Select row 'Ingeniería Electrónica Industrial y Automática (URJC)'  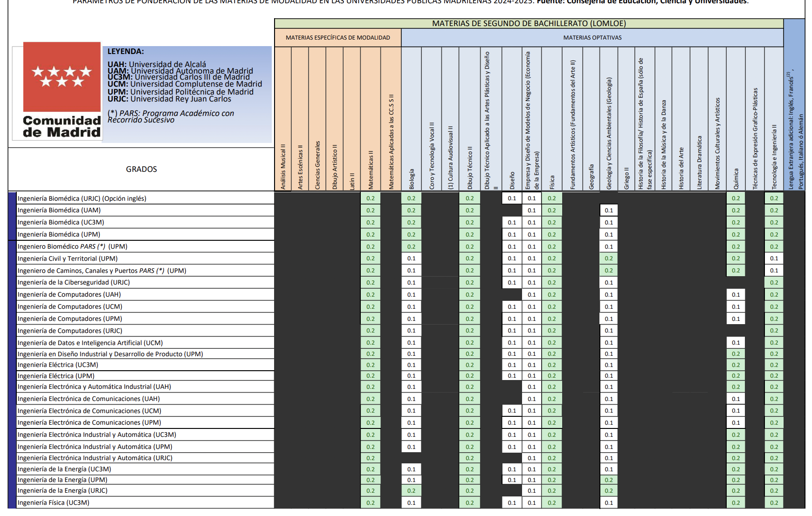145,458
